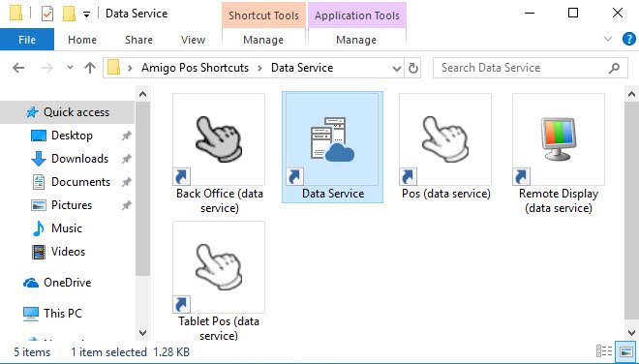Open recent locations dropdown arrow
The height and width of the screenshot is (364, 639).
(70, 68)
